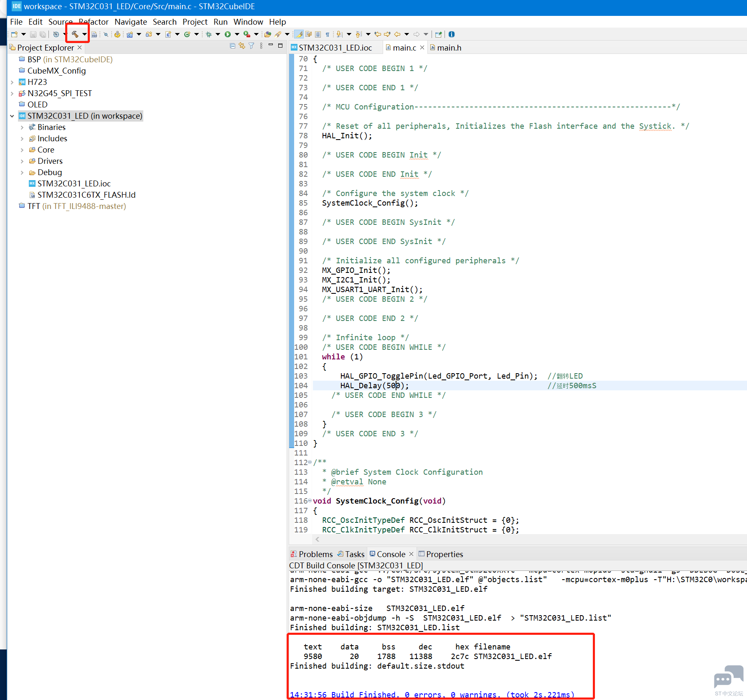
Task: Open the Properties tab
Action: point(441,554)
